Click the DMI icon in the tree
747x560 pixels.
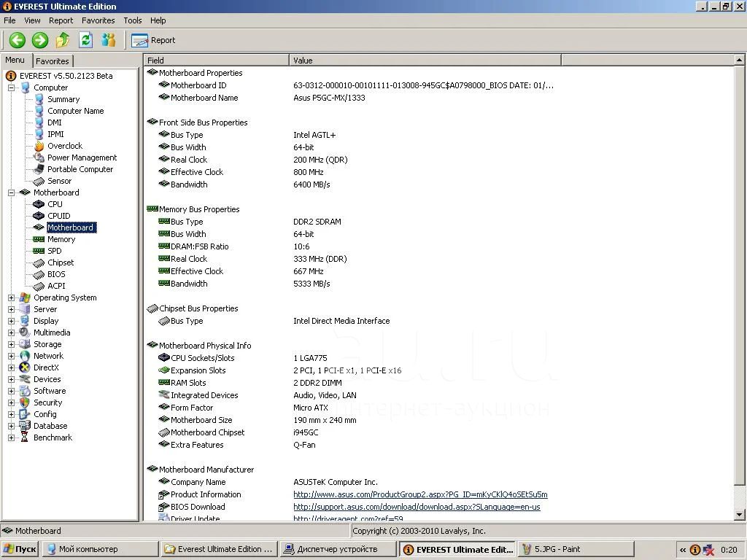click(39, 122)
